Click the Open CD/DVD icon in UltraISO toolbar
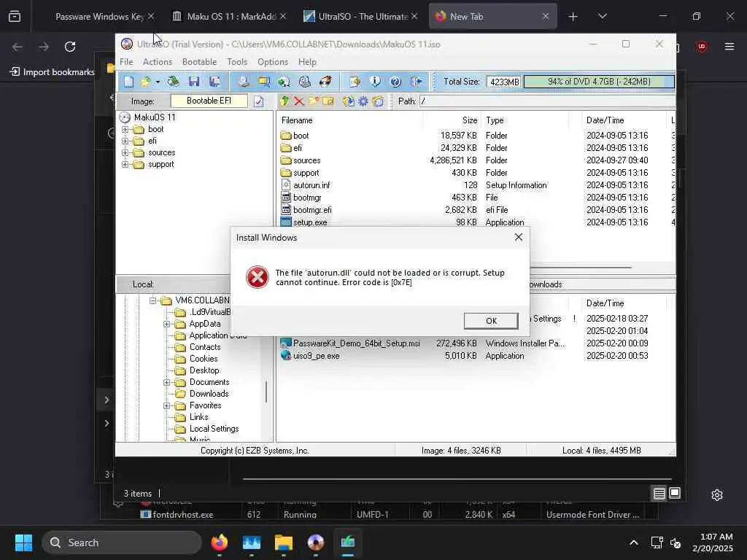The image size is (747, 560). pos(173,82)
